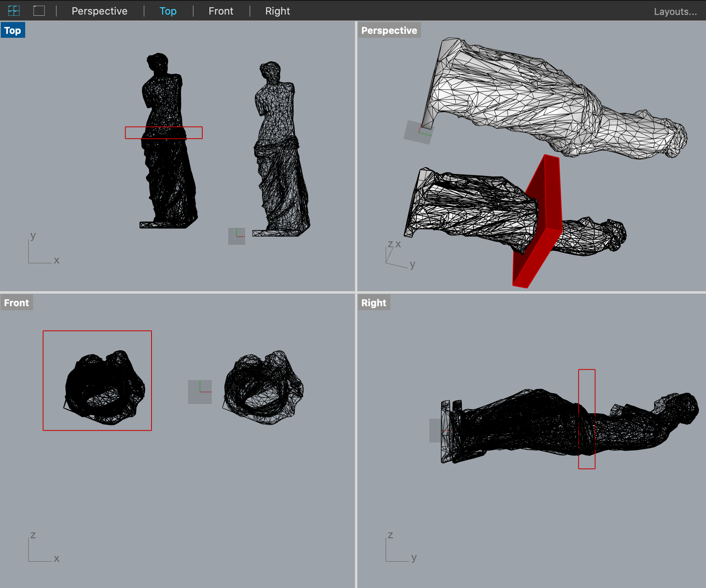The image size is (706, 588).
Task: Click the Right viewport title label
Action: (374, 303)
